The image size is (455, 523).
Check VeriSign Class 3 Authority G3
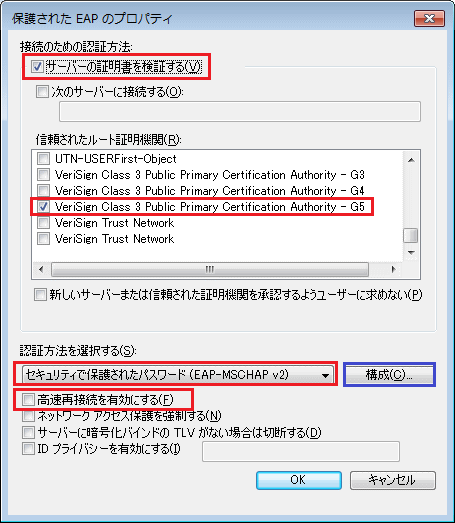[x=43, y=174]
